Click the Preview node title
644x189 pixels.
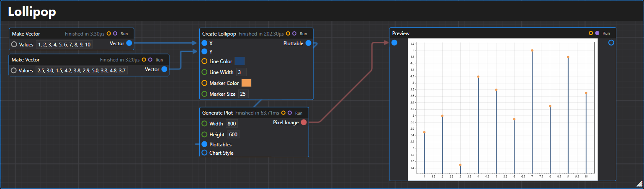tap(401, 33)
